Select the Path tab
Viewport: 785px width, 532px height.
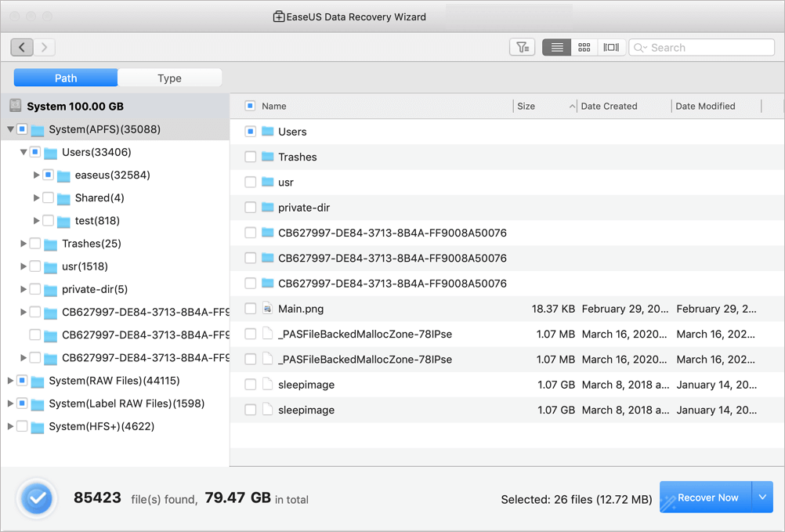[66, 78]
